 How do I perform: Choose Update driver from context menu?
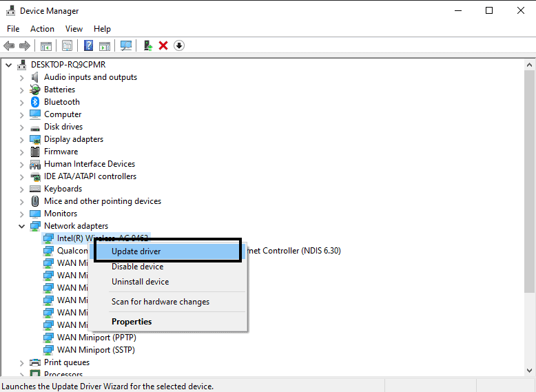167,251
